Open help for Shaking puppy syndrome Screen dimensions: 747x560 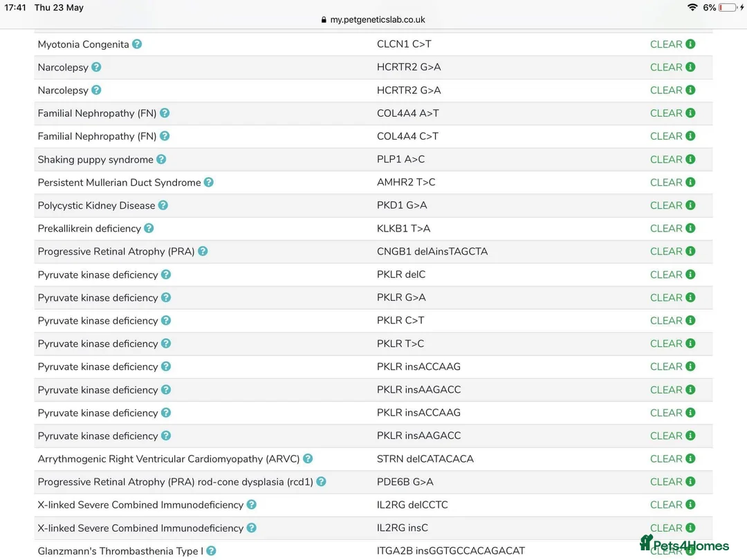(161, 159)
